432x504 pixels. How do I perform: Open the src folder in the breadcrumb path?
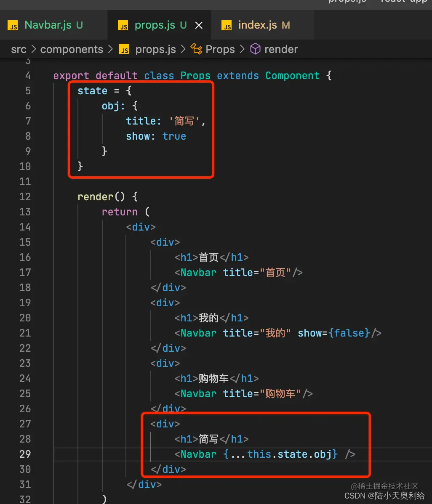(x=19, y=49)
